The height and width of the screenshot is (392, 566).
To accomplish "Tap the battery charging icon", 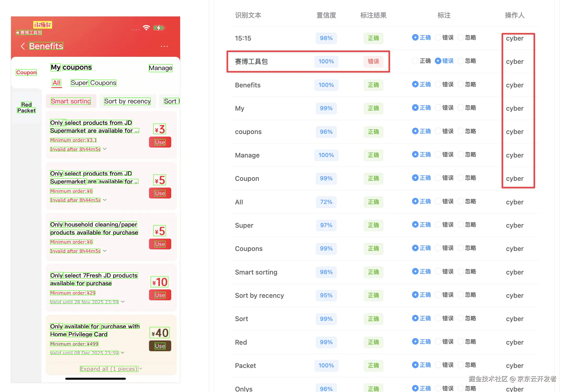I will click(x=159, y=28).
